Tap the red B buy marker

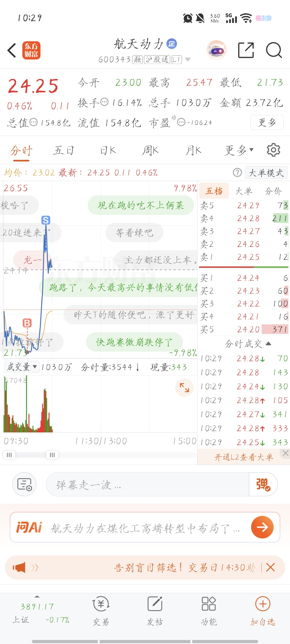click(x=27, y=323)
